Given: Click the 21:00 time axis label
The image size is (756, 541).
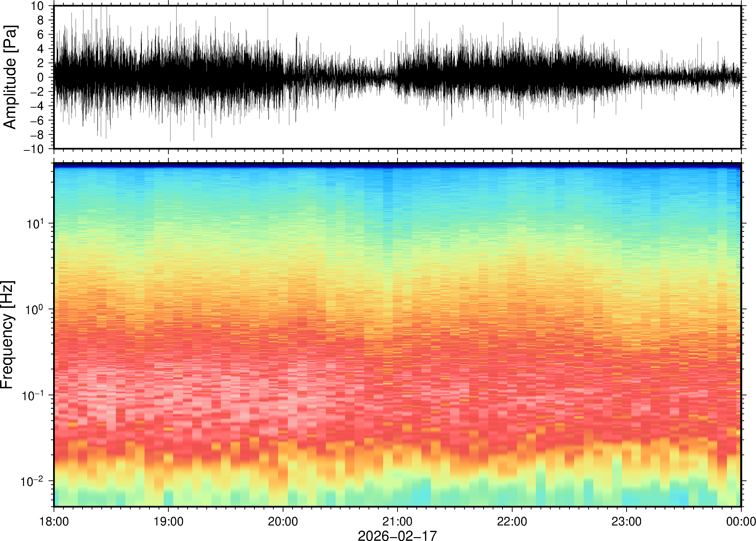Looking at the screenshot, I should (397, 521).
